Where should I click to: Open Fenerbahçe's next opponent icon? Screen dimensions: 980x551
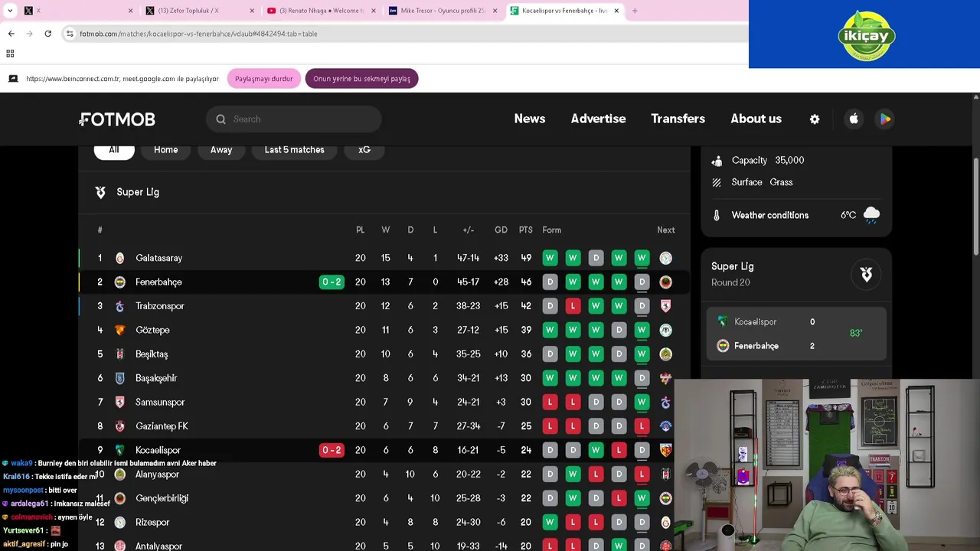point(665,282)
